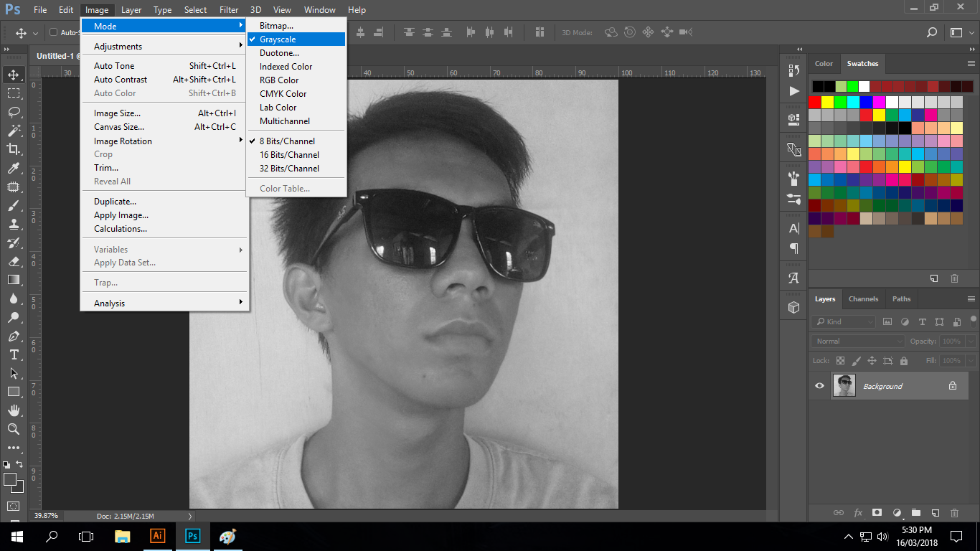Switch to the Paths tab
The image size is (980, 551).
[901, 299]
